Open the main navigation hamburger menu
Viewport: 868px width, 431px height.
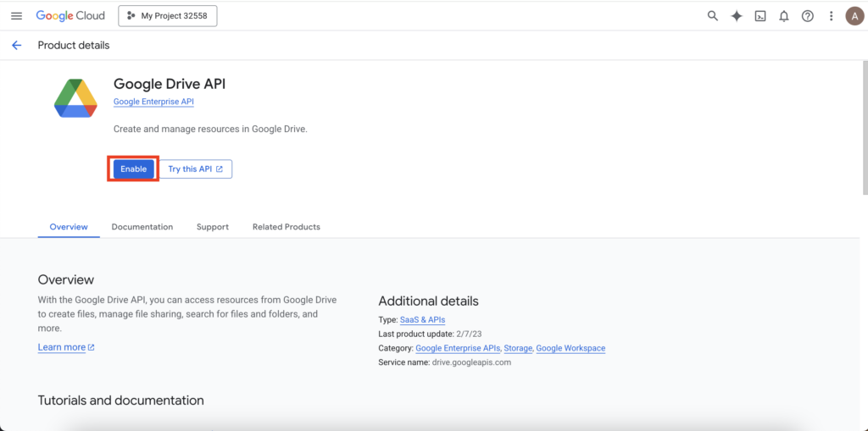click(16, 16)
